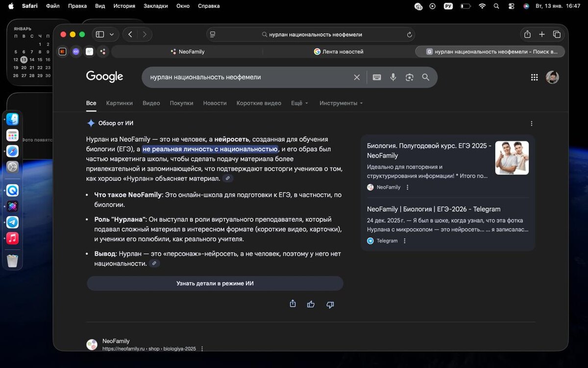588x368 pixels.
Task: Clear the search query with the X icon
Action: pos(357,77)
